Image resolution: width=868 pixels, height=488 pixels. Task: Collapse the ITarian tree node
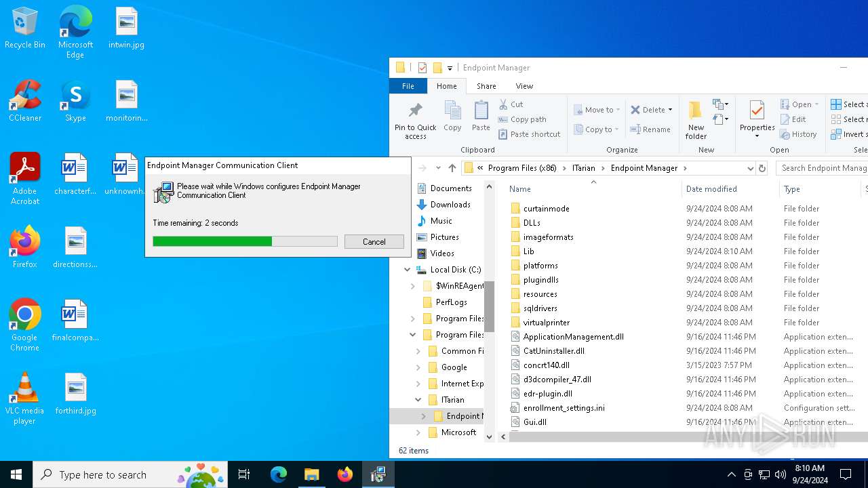tap(418, 400)
